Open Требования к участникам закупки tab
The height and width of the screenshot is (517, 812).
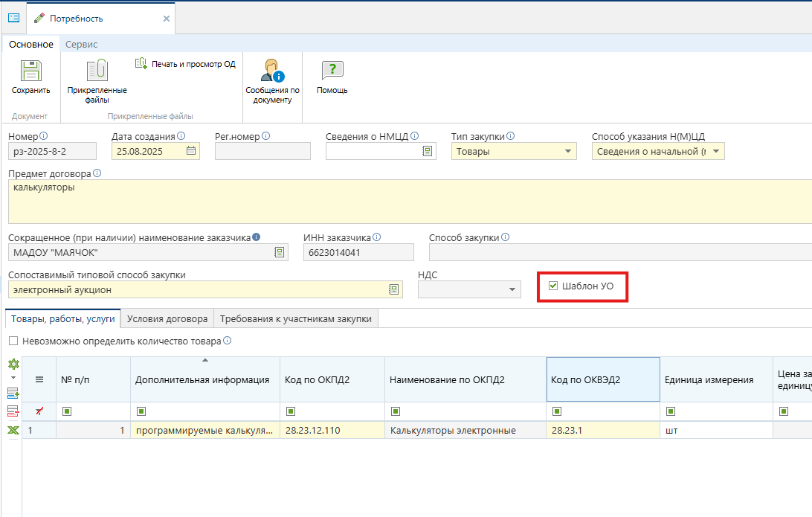tap(296, 318)
